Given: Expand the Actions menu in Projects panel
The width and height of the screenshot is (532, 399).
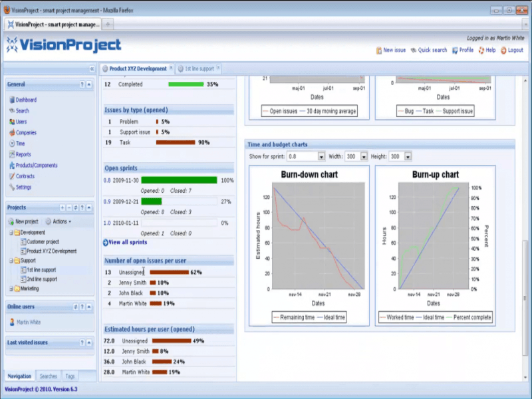Looking at the screenshot, I should (59, 221).
